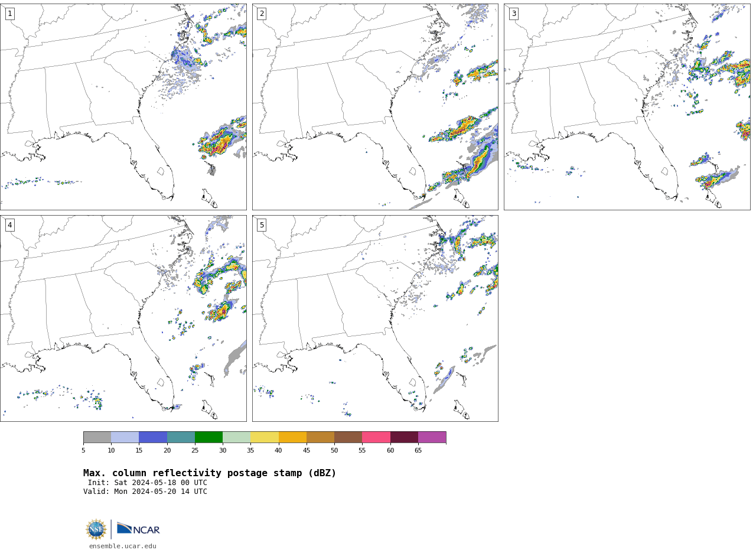This screenshot has width=756, height=553.
Task: Click the panel number label 2
Action: coord(262,14)
